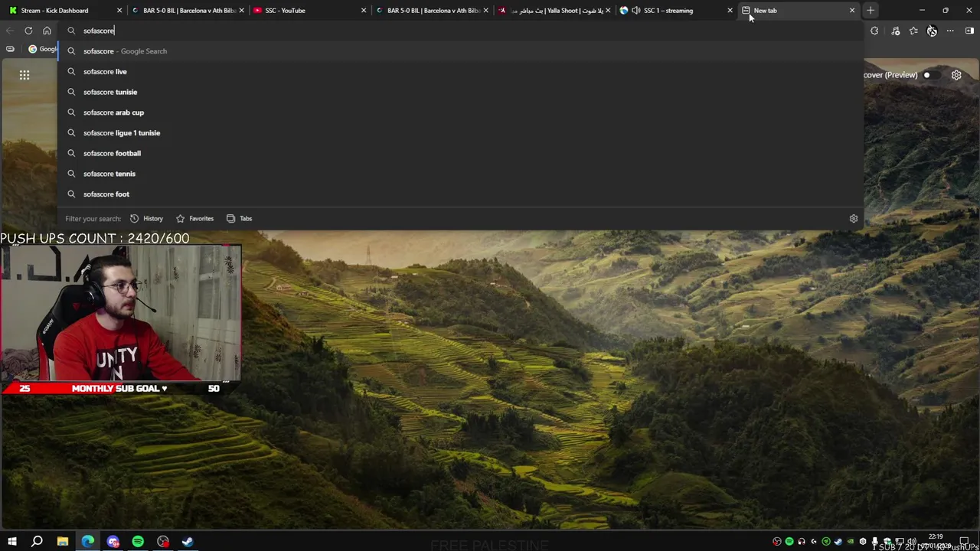Mute the SSC 1 streaming tab audio
This screenshot has width=980, height=551.
[635, 11]
